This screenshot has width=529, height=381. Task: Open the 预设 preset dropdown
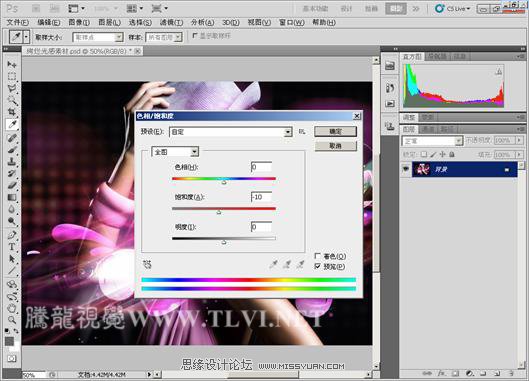pyautogui.click(x=288, y=132)
